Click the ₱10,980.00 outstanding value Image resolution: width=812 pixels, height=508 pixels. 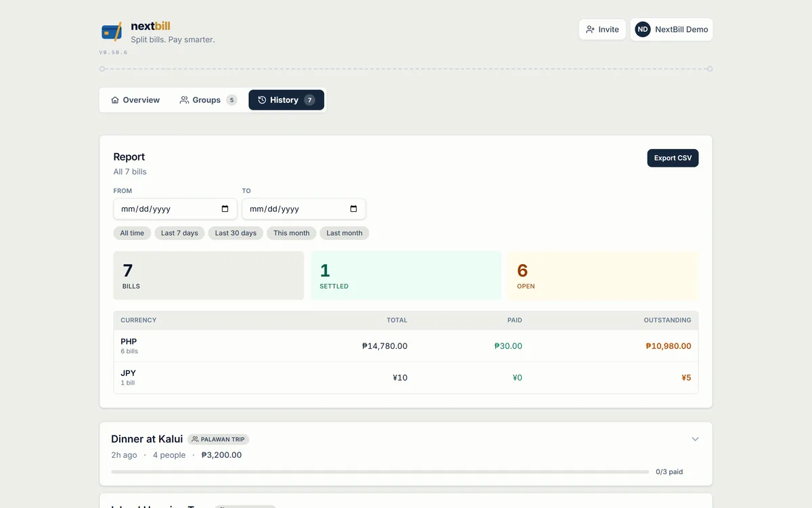(x=669, y=346)
